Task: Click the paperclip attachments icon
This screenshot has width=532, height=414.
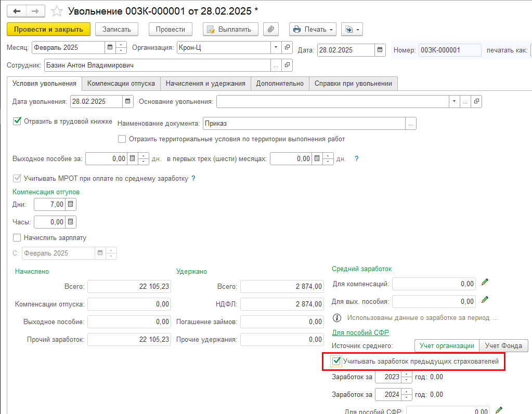Action: [x=271, y=29]
